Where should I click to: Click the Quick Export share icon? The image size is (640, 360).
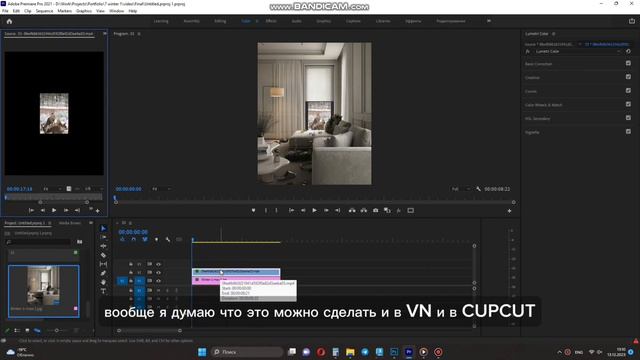632,21
